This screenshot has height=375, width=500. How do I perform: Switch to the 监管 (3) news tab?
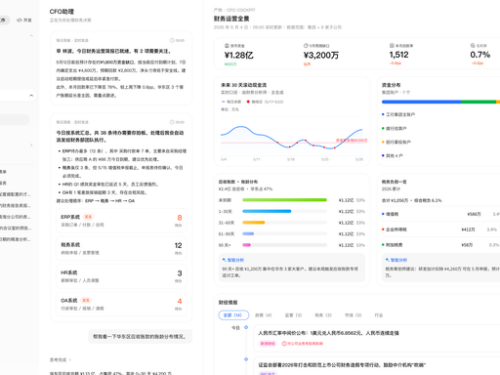293,315
